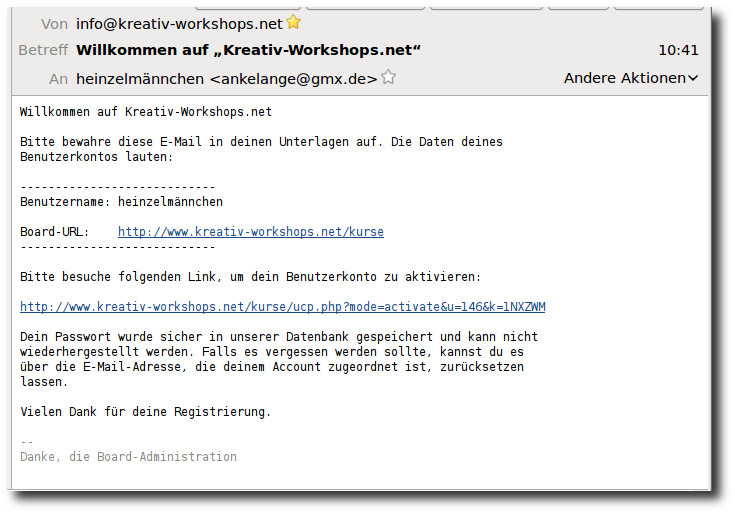Click the paragraph starting Dein Passwort wurde sicher
This screenshot has height=514, width=735.
coord(279,359)
